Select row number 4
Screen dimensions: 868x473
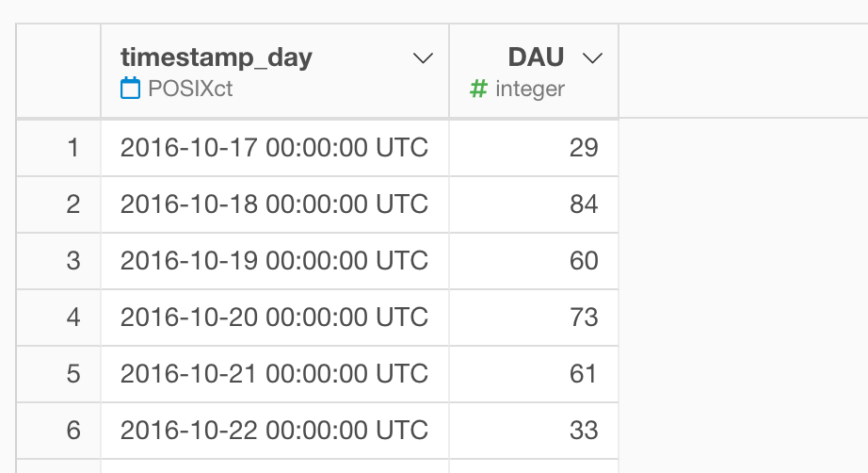pyautogui.click(x=73, y=318)
